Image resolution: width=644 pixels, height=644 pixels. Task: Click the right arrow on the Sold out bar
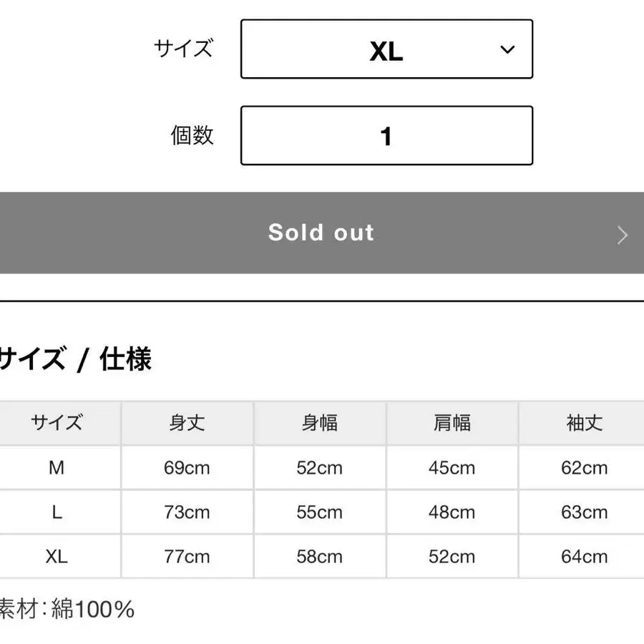click(622, 235)
